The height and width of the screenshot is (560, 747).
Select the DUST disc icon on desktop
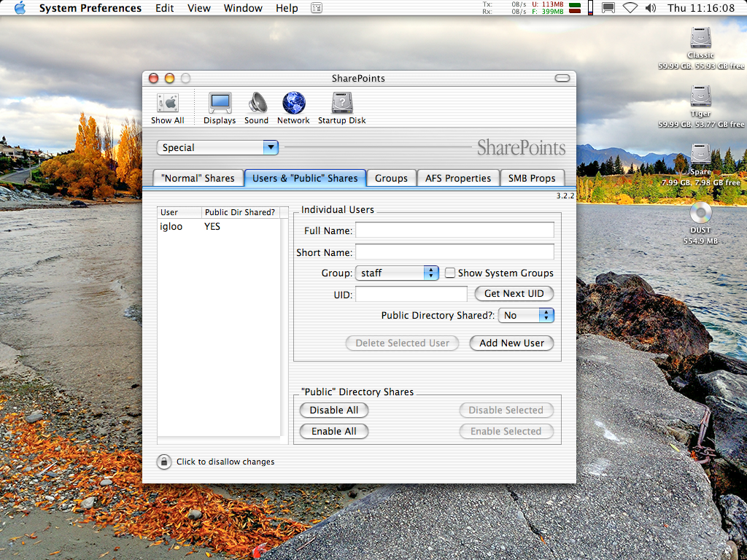coord(701,213)
